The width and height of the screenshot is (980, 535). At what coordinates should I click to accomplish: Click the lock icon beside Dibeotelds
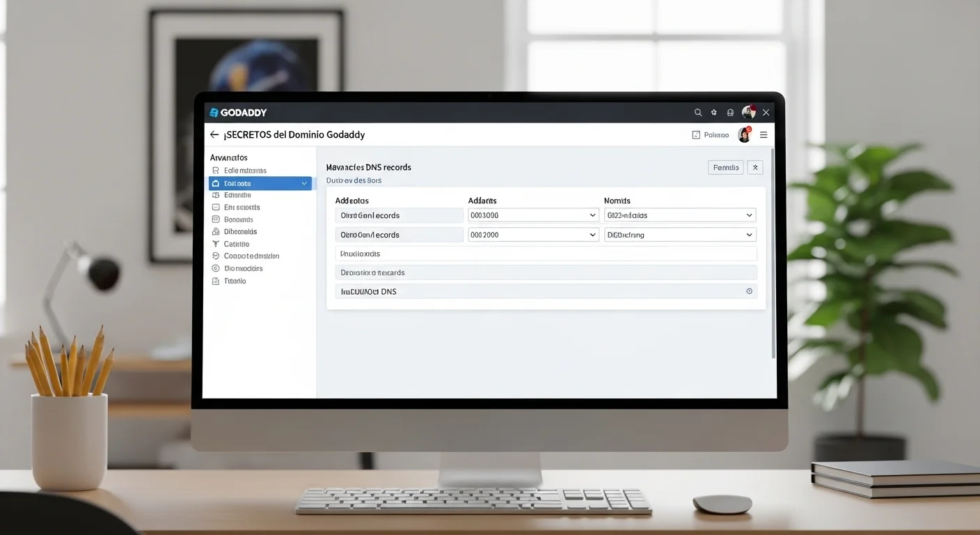216,231
